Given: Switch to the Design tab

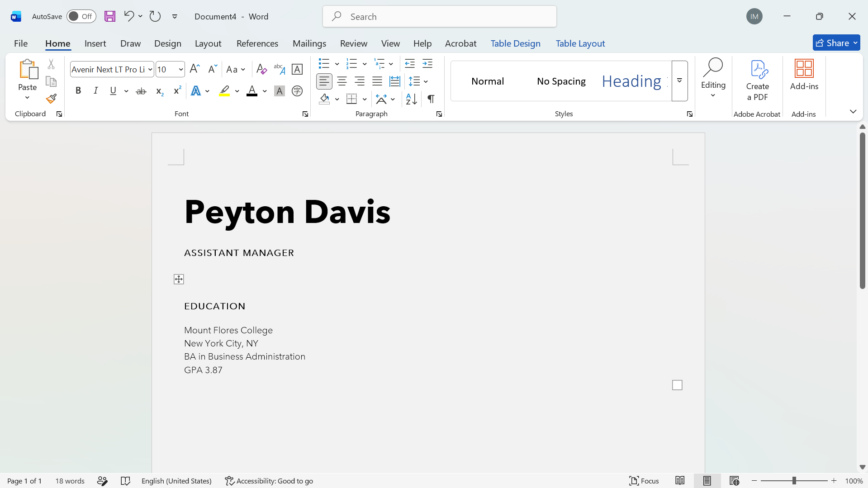Looking at the screenshot, I should tap(167, 43).
